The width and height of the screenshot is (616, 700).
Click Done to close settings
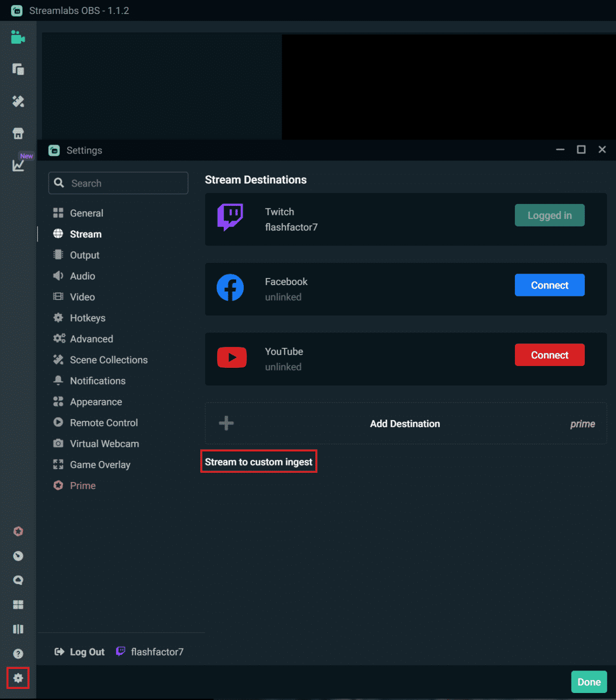[x=589, y=682]
